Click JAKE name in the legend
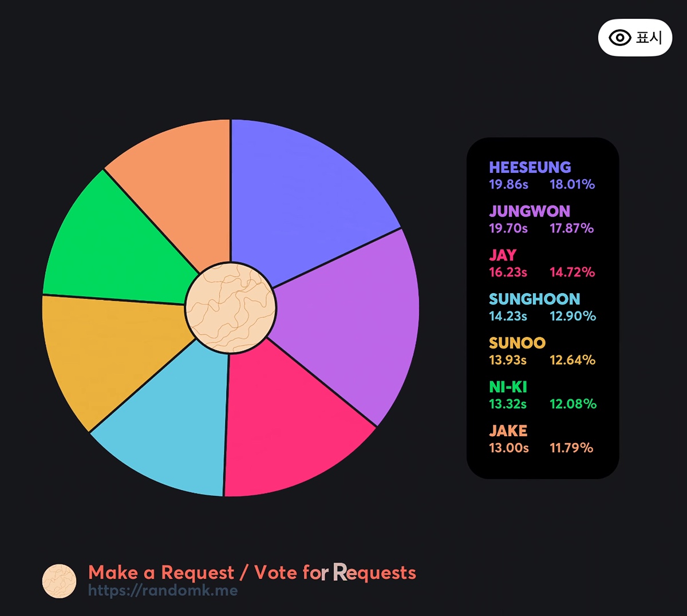687x616 pixels. coord(508,431)
